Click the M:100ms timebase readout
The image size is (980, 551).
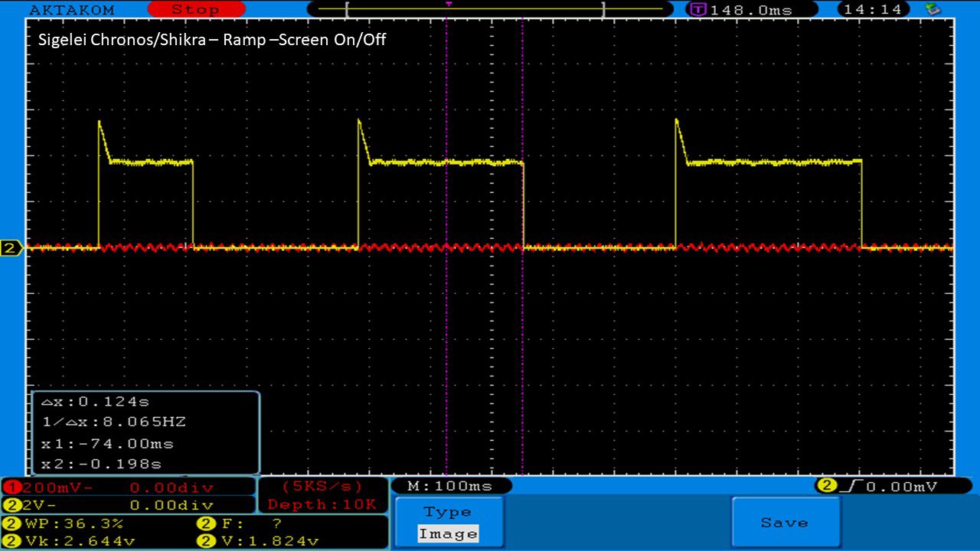click(x=450, y=486)
